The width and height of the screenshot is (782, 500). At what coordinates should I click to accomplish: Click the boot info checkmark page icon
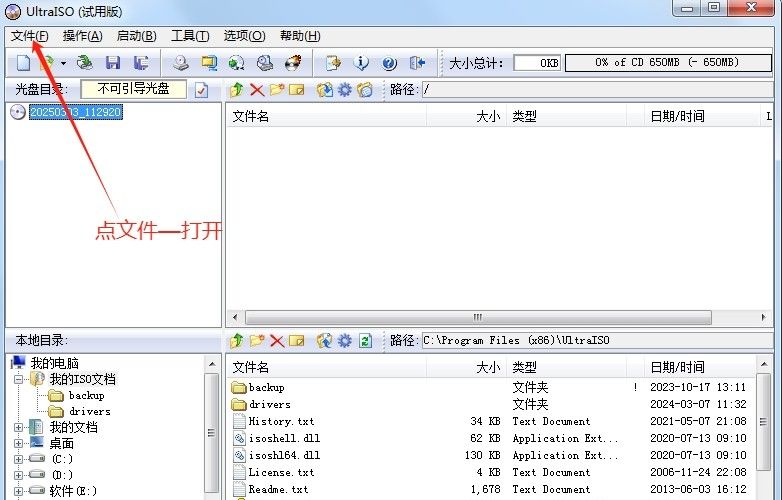[201, 90]
